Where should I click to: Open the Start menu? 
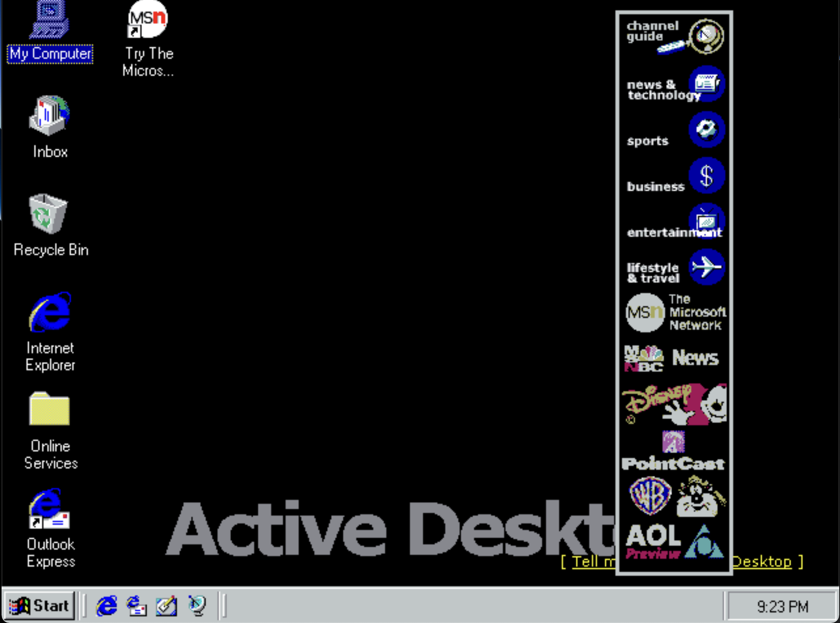coord(41,606)
